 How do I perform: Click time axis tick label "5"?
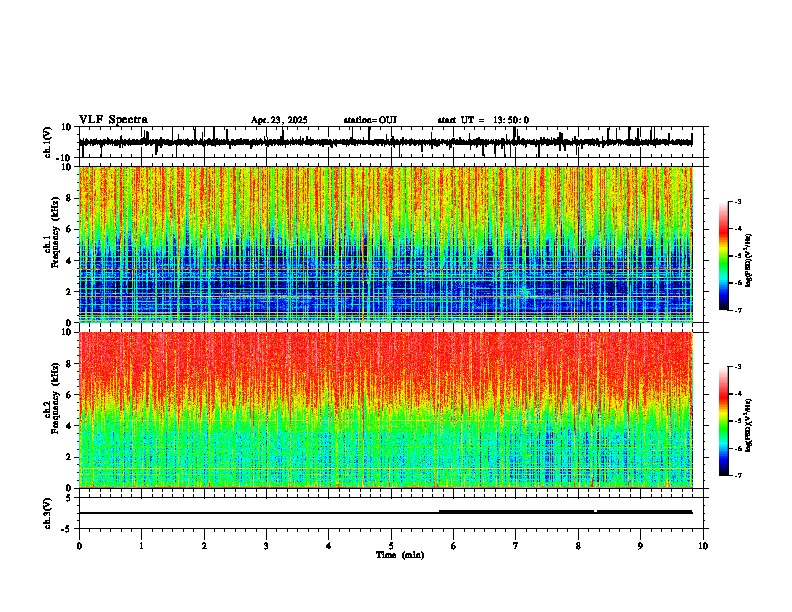pos(391,546)
